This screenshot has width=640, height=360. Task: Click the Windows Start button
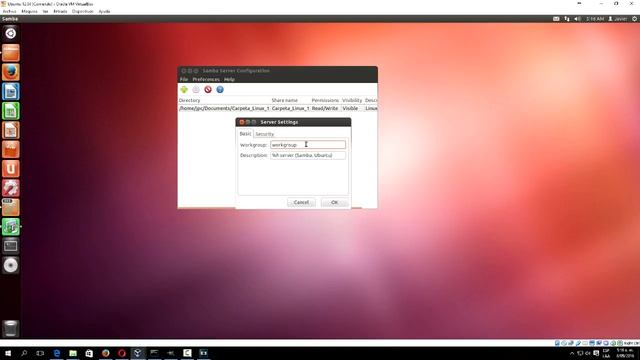[8, 353]
